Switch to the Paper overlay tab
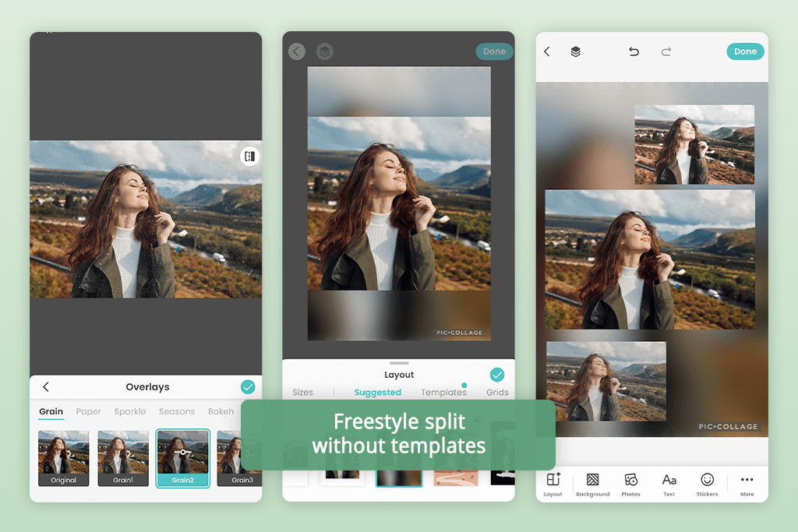The image size is (798, 532). [89, 411]
